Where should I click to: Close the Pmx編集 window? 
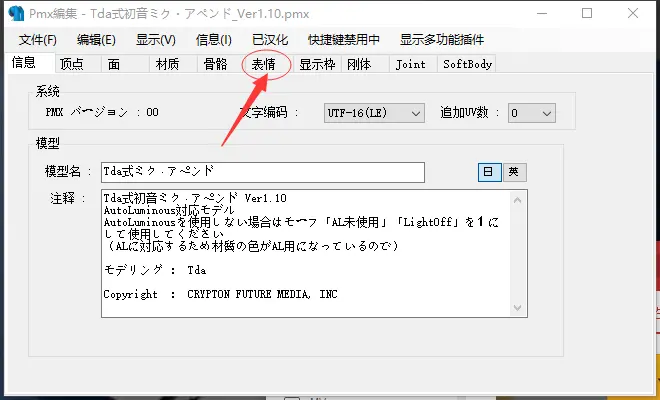(633, 13)
